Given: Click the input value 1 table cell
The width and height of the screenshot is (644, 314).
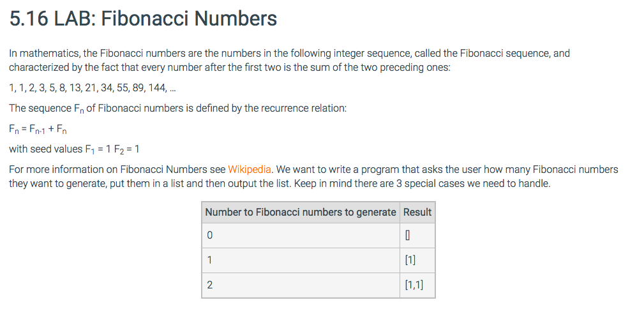Looking at the screenshot, I should (x=301, y=260).
